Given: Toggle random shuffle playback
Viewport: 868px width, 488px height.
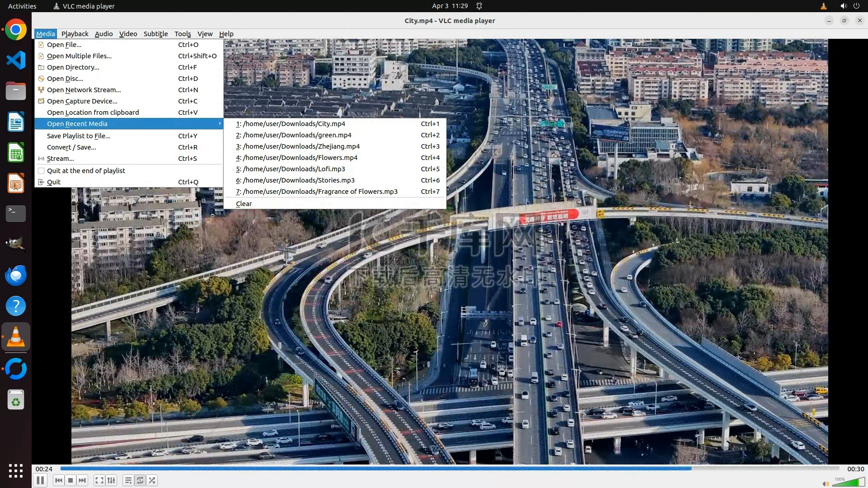Looking at the screenshot, I should click(x=152, y=480).
